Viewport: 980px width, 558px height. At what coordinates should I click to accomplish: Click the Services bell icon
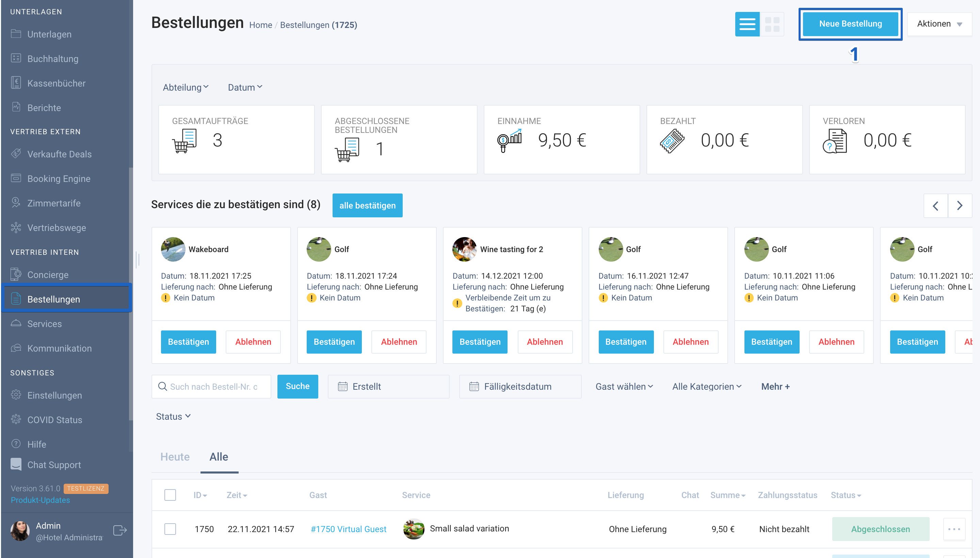point(16,324)
